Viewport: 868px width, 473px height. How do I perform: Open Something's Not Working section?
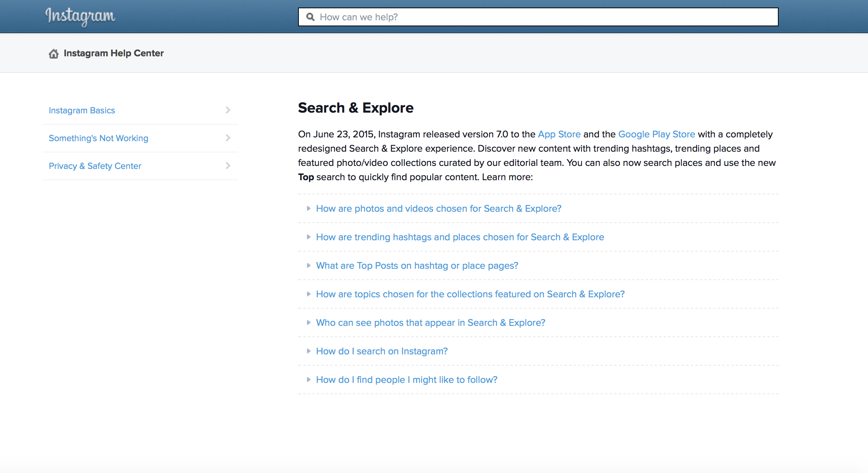point(98,138)
